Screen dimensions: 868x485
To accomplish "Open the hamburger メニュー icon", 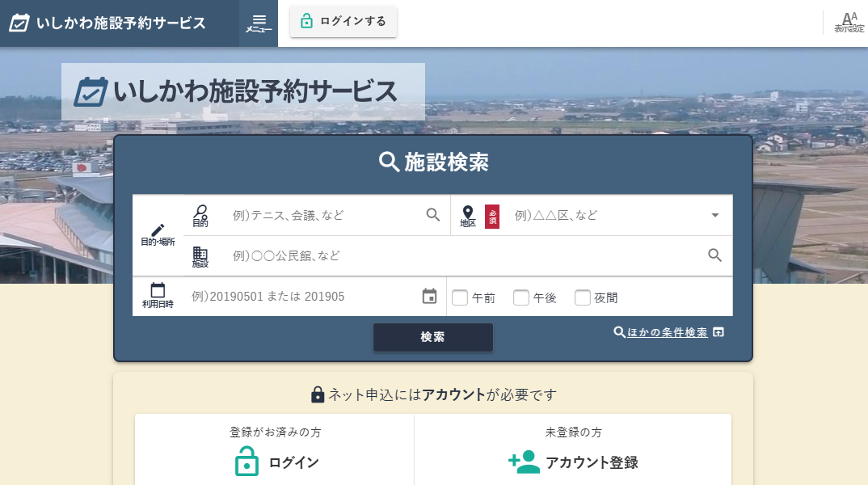I will pyautogui.click(x=259, y=23).
